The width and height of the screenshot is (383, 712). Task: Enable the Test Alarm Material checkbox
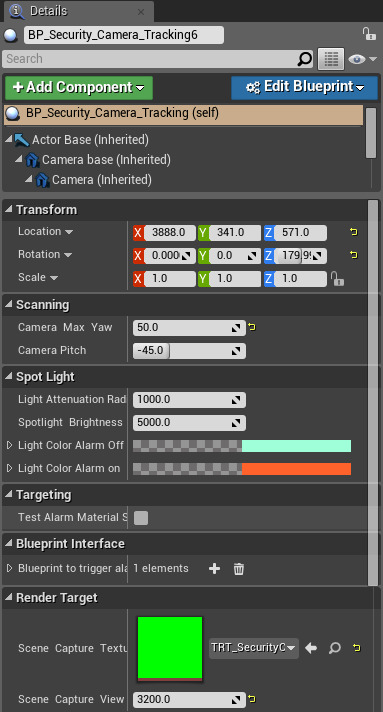[x=141, y=518]
